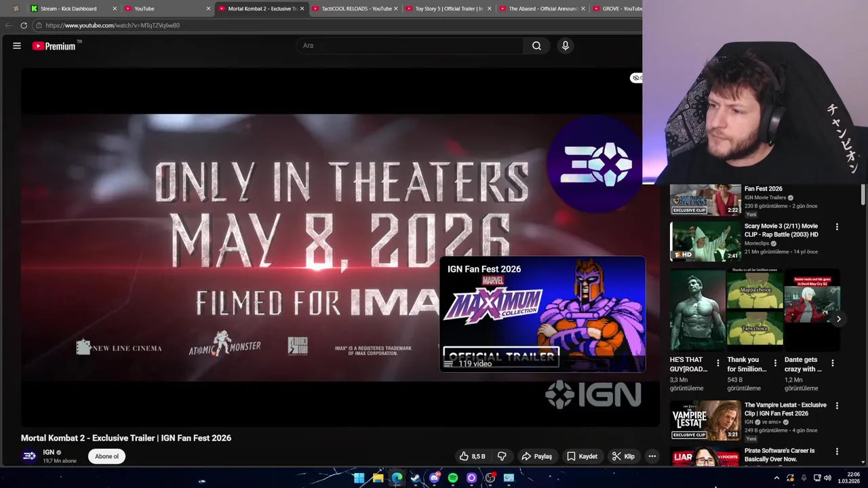868x488 pixels.
Task: Open Discord from taskbar
Action: pyautogui.click(x=434, y=478)
